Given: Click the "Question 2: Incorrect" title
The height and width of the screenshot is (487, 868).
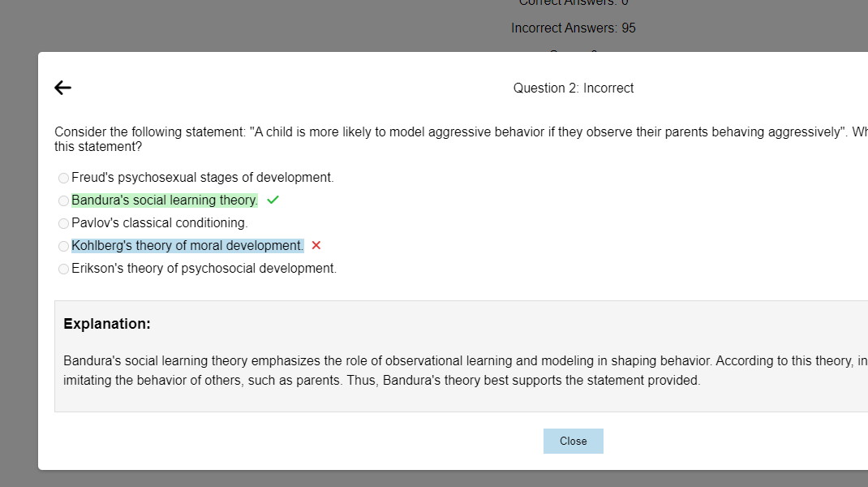Looking at the screenshot, I should [x=573, y=88].
